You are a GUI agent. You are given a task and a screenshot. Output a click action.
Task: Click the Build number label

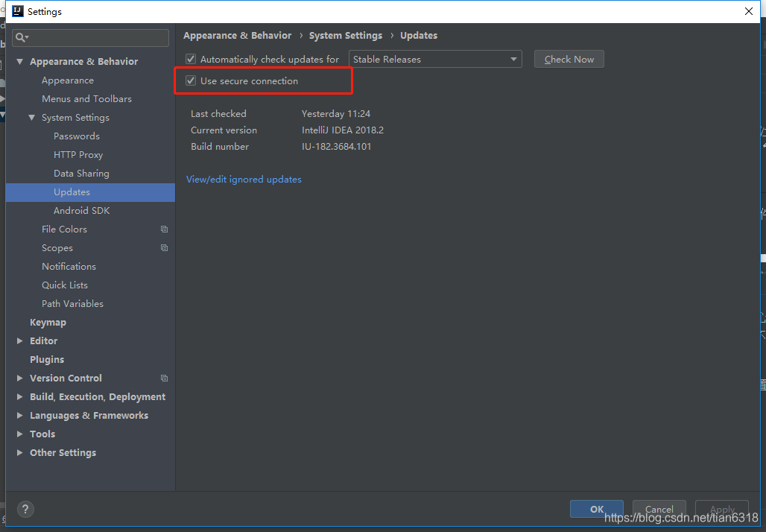point(219,147)
